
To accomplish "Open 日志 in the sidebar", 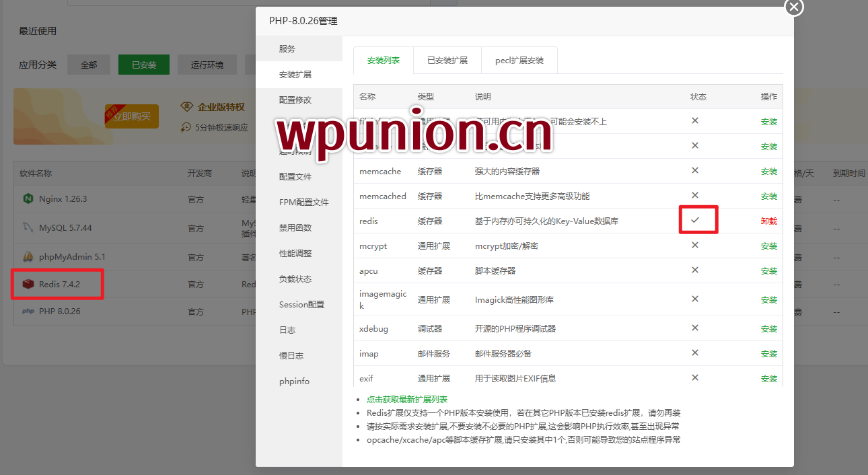I will click(299, 330).
